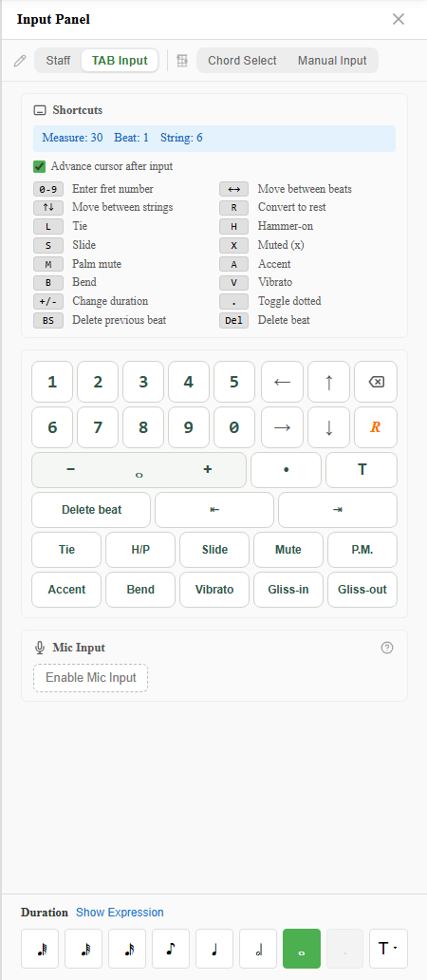The image size is (427, 980).
Task: Toggle P.M. palm mute
Action: (x=362, y=550)
